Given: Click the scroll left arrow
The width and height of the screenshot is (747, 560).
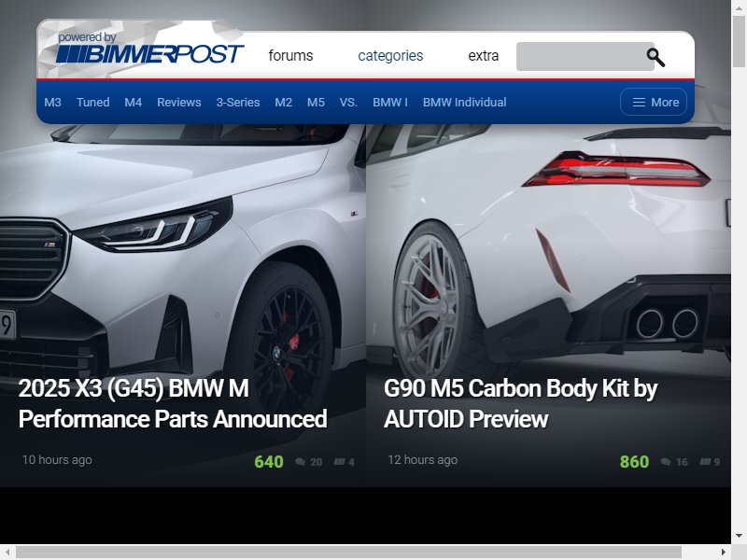Looking at the screenshot, I should (x=7, y=553).
